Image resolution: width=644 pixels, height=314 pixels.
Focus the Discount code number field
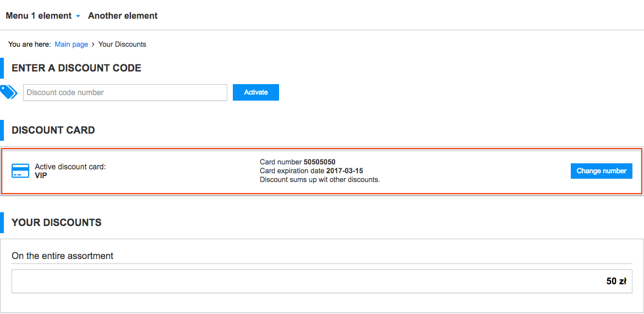[125, 92]
